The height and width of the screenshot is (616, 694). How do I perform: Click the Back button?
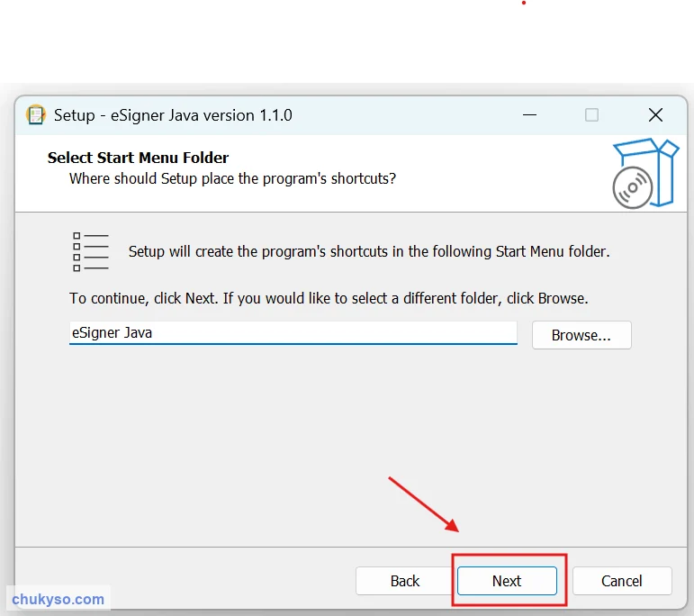tap(404, 581)
